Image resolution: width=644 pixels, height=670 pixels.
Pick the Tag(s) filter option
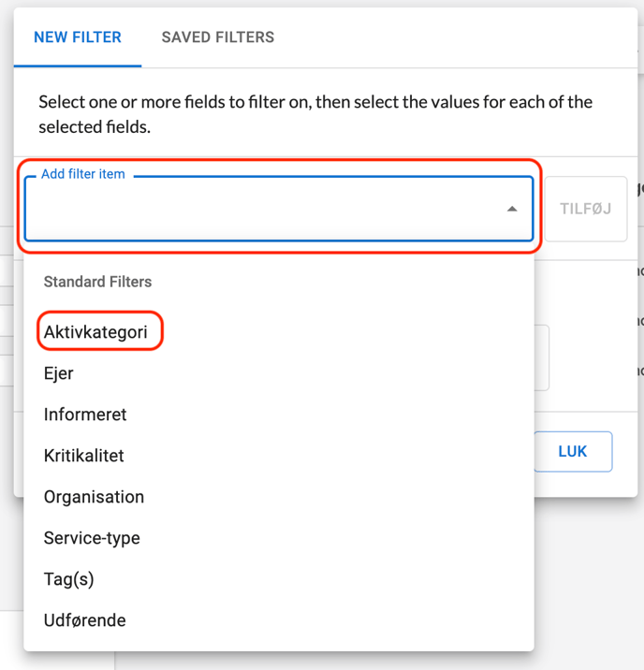(69, 579)
